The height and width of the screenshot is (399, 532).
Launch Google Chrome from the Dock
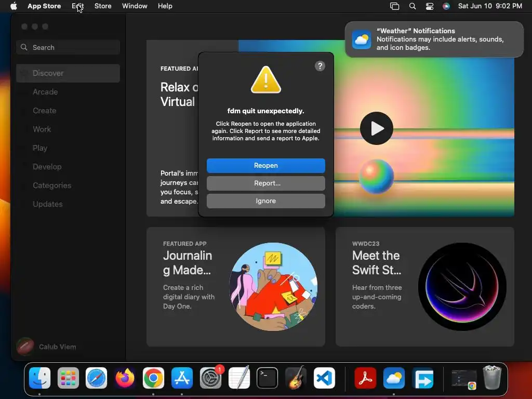(x=153, y=378)
